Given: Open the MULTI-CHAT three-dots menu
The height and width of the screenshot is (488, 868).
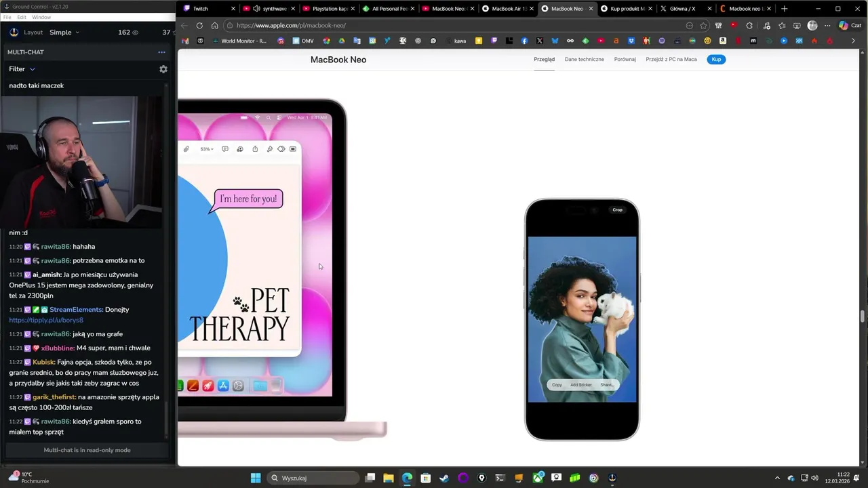Looking at the screenshot, I should 161,52.
